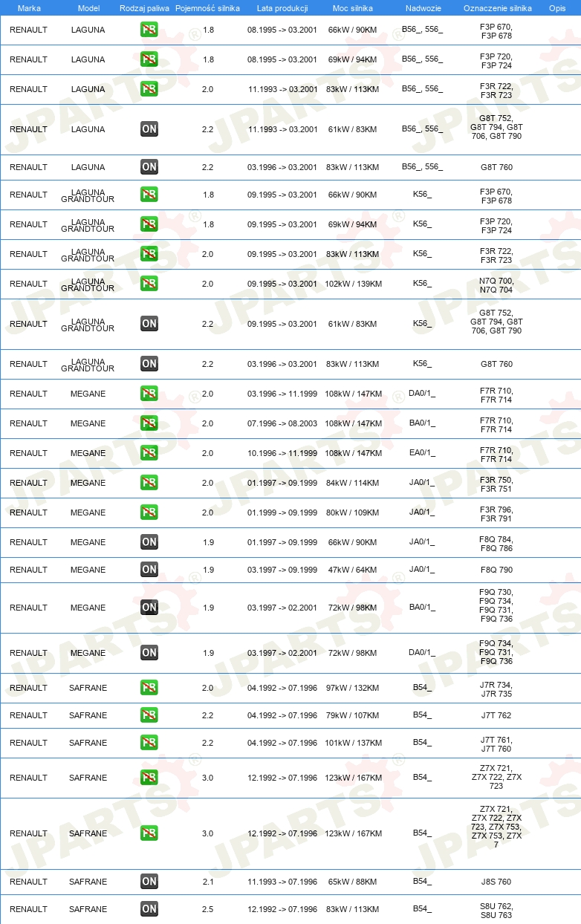
Task: Click the engine code J8S 760
Action: pyautogui.click(x=496, y=882)
